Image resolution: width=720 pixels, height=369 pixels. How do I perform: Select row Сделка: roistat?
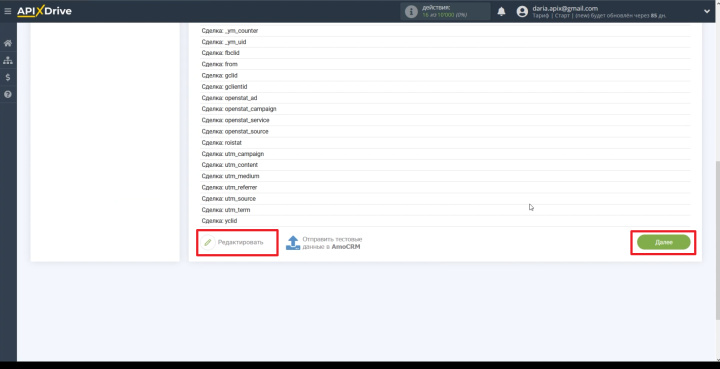[x=445, y=143]
